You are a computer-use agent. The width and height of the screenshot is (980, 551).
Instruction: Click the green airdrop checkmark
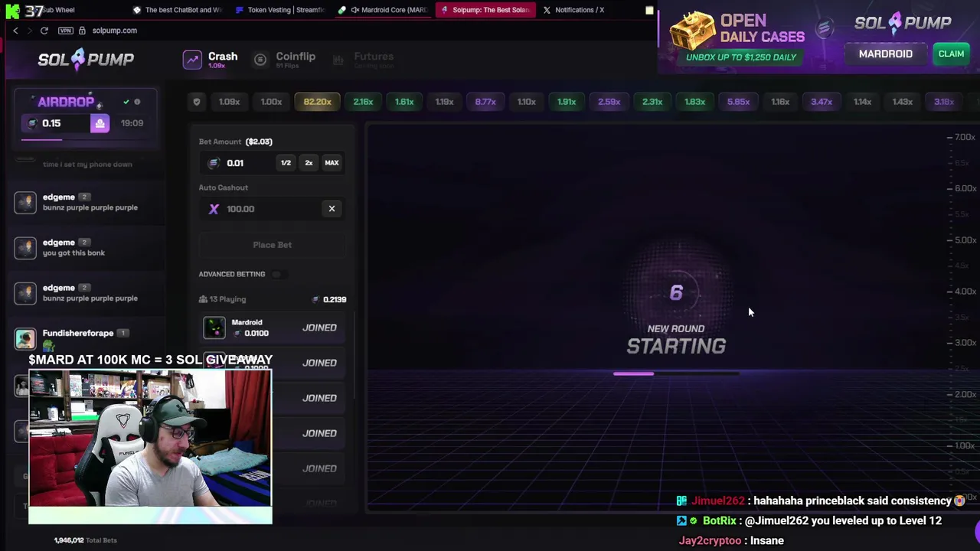pyautogui.click(x=126, y=102)
